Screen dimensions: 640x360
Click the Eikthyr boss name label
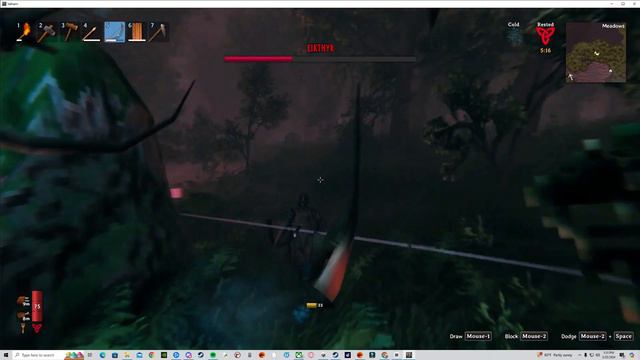click(x=321, y=48)
